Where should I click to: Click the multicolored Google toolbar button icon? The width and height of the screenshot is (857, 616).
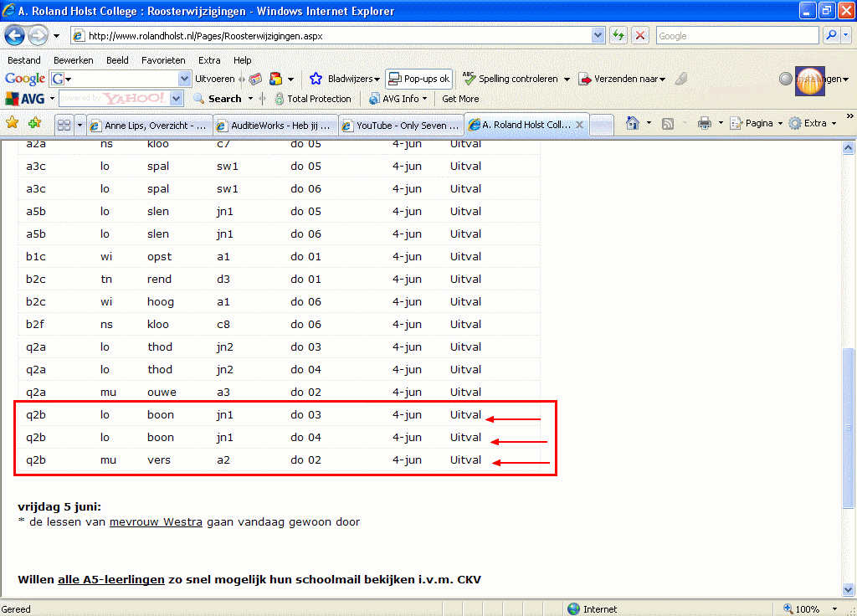point(275,79)
